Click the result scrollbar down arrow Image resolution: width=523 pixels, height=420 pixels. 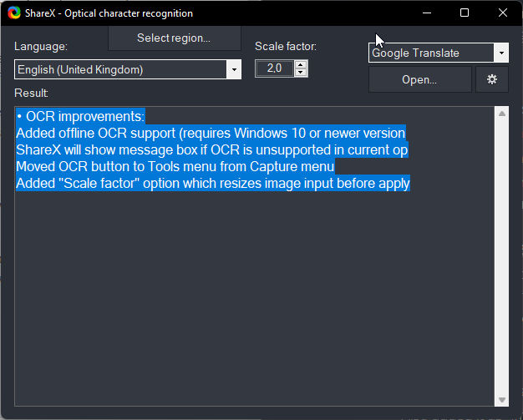(502, 400)
